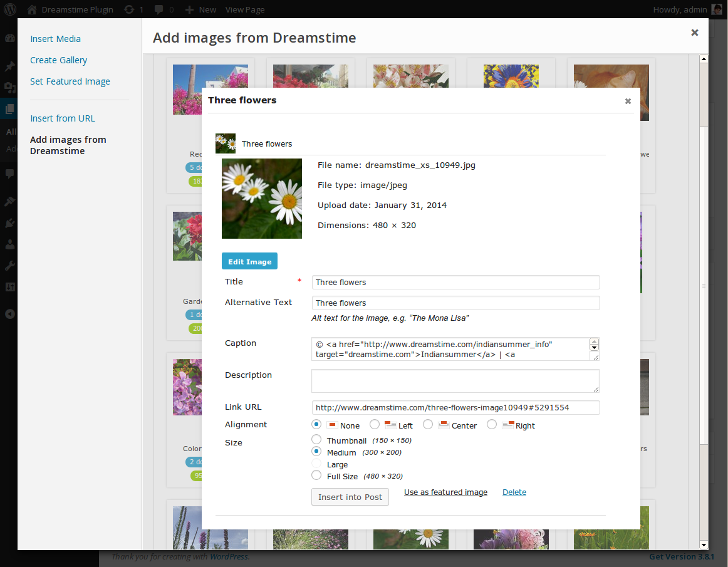Screen dimensions: 728x567
Task: Click the Link URL input field
Action: [x=455, y=407]
